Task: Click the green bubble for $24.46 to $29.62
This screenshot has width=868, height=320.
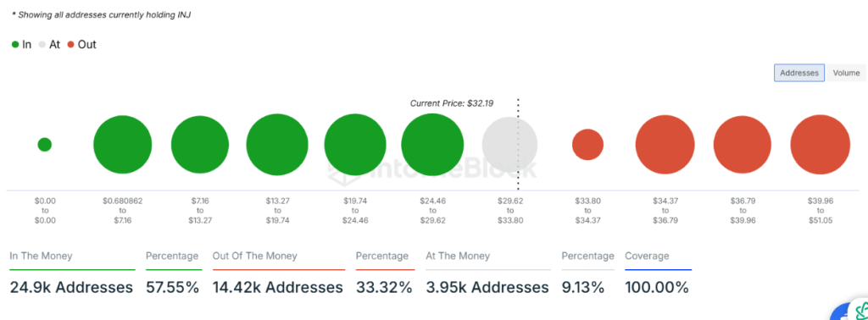Action: [x=432, y=145]
